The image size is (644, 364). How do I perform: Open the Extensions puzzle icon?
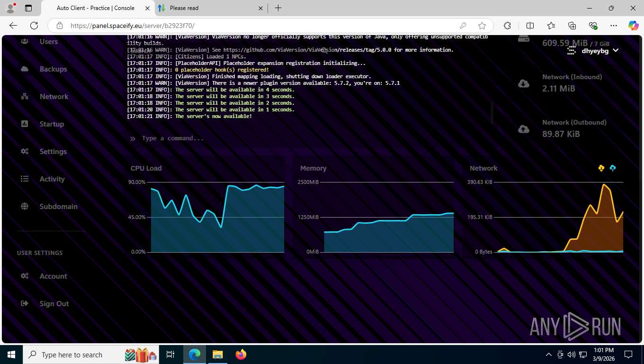coord(507,26)
